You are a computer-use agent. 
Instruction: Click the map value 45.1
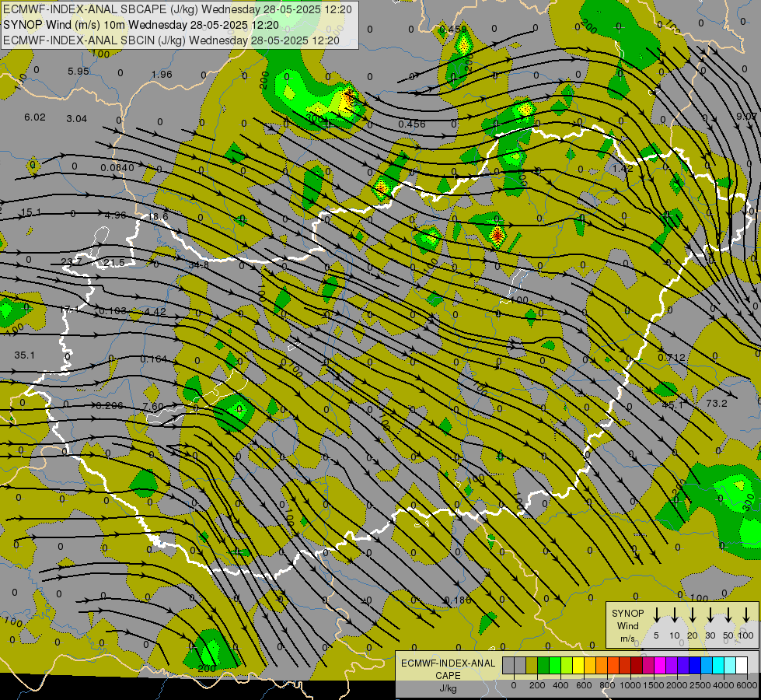(x=673, y=404)
